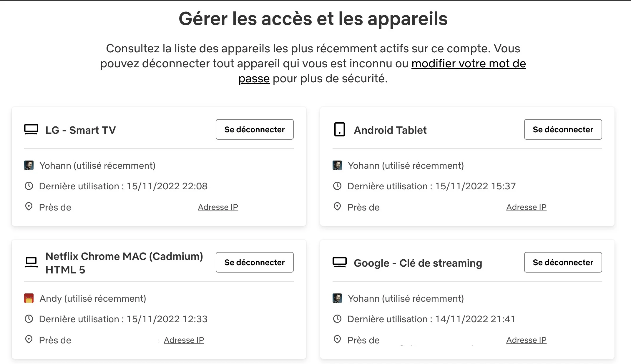Viewport: 631px width, 364px height.
Task: Click Andy's red profile avatar
Action: point(29,298)
